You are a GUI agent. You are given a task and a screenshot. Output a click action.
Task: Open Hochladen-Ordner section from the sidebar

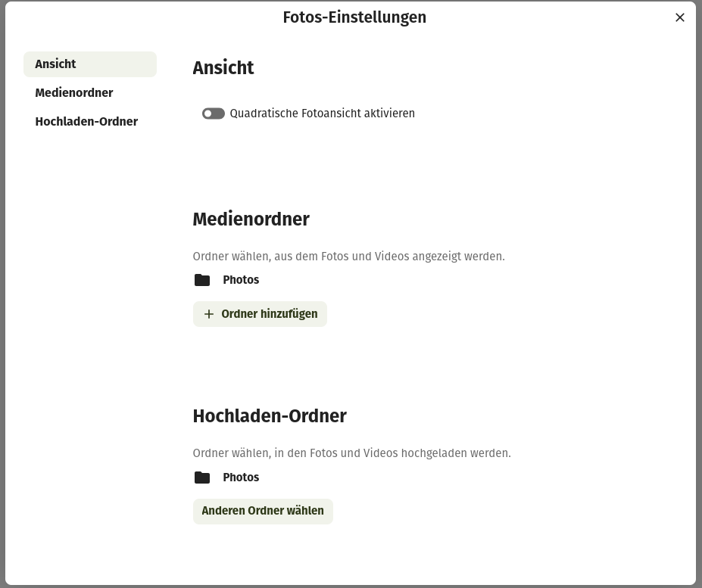86,122
